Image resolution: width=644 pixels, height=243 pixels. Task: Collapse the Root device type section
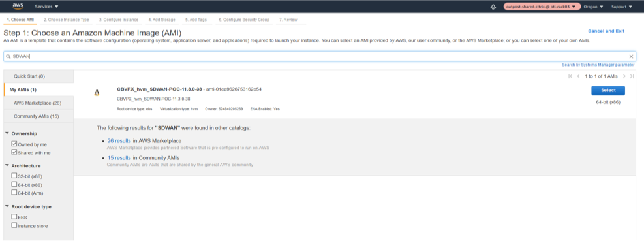[7, 206]
